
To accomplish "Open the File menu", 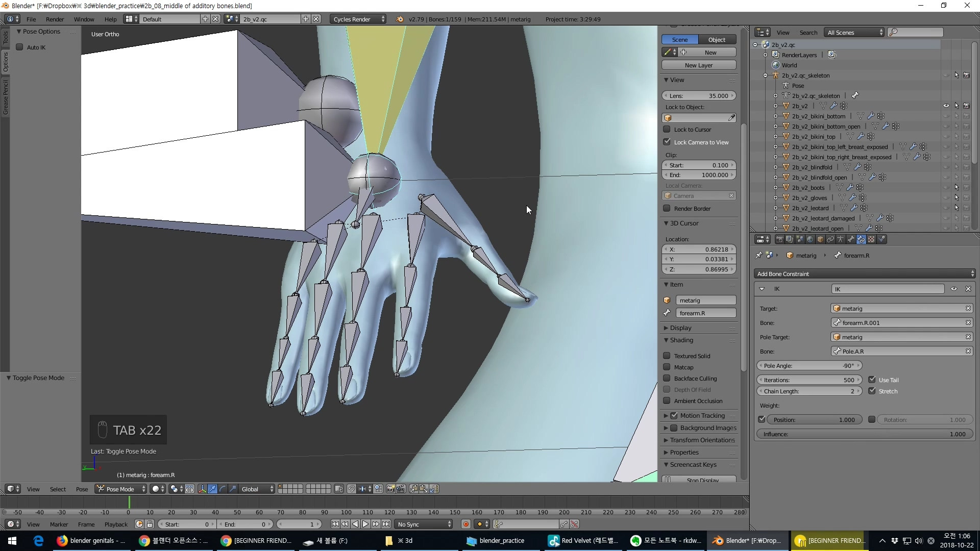I will [31, 19].
